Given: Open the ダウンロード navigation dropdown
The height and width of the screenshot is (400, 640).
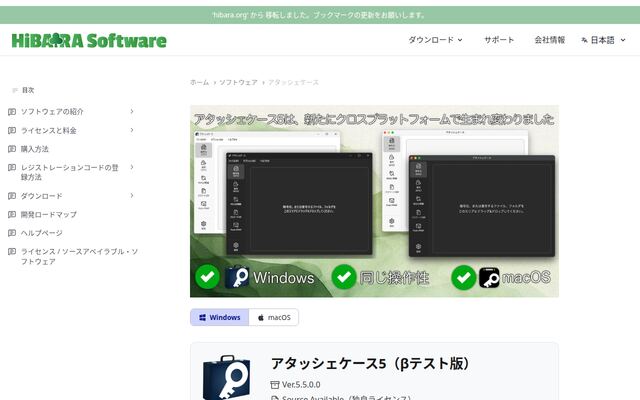Looking at the screenshot, I should pos(436,40).
